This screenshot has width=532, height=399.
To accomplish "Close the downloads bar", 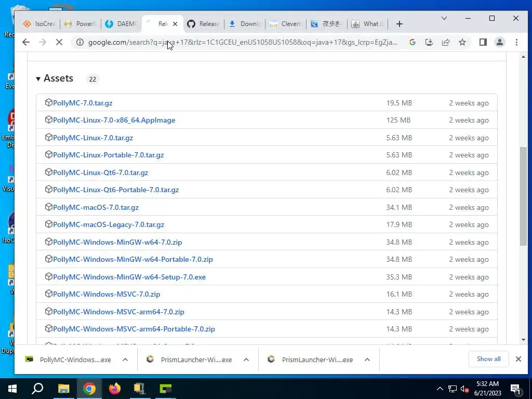I will [518, 359].
